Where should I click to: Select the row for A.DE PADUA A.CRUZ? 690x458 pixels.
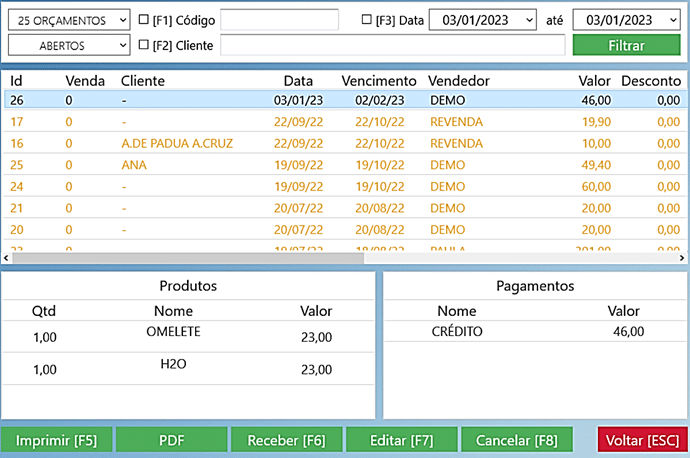(176, 143)
